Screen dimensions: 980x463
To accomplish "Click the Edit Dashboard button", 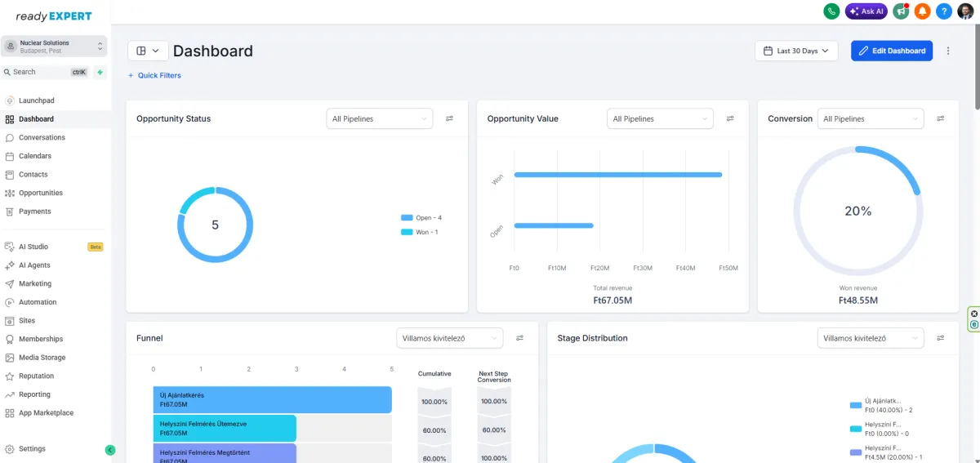I will coord(892,51).
